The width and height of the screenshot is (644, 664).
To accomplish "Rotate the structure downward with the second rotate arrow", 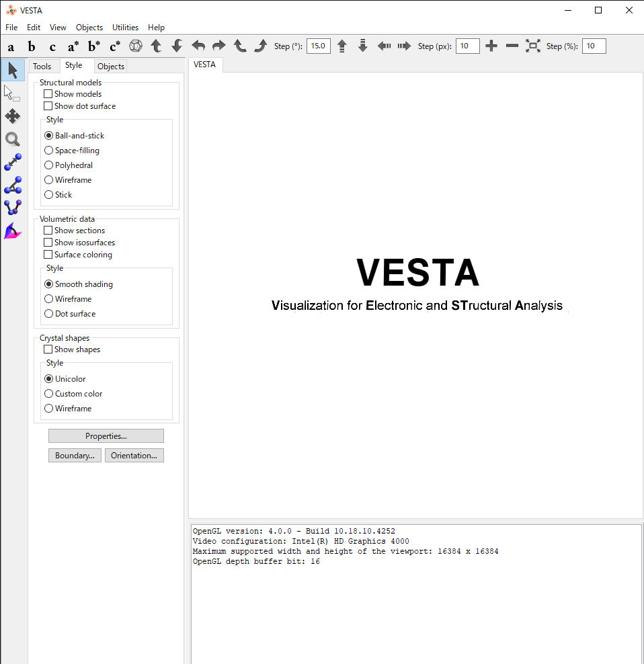I will pyautogui.click(x=177, y=46).
